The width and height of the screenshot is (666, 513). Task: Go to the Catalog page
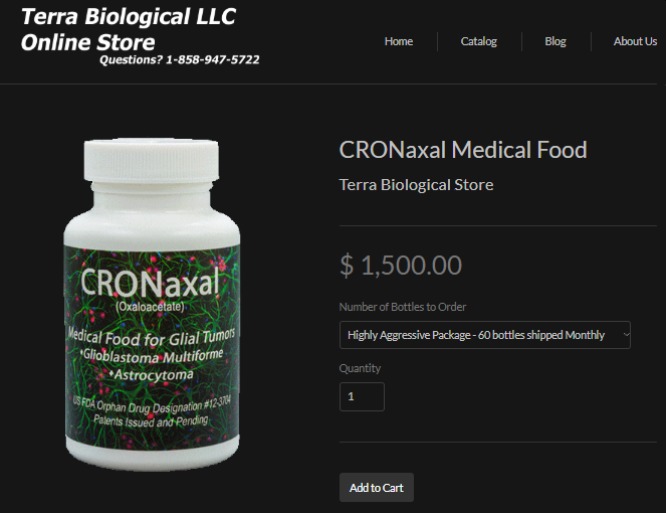pyautogui.click(x=479, y=41)
